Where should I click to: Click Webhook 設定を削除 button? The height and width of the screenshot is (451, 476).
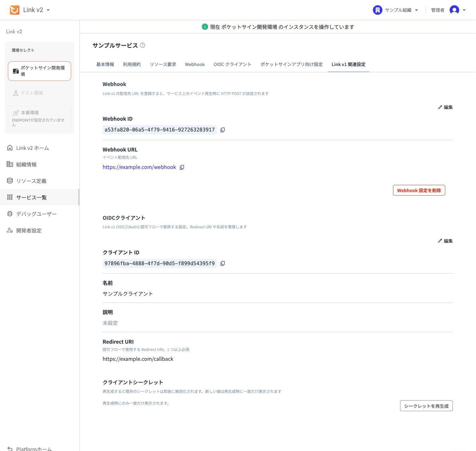[419, 190]
